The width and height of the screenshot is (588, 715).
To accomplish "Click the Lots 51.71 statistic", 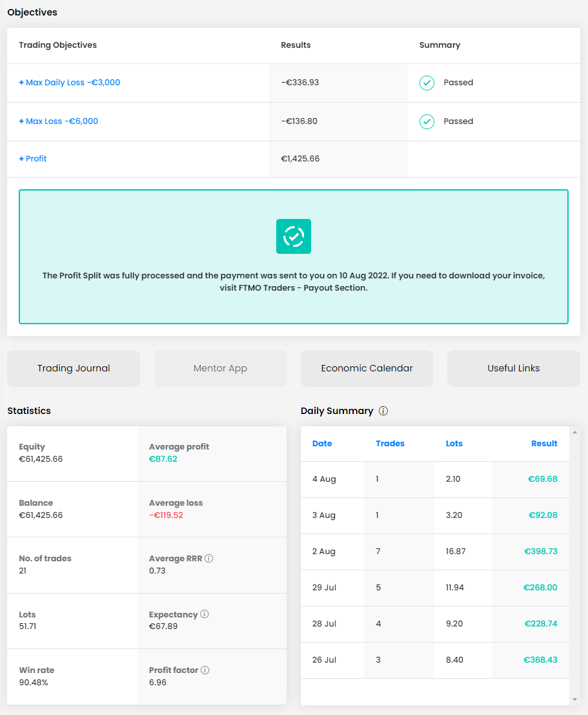I will (x=27, y=627).
